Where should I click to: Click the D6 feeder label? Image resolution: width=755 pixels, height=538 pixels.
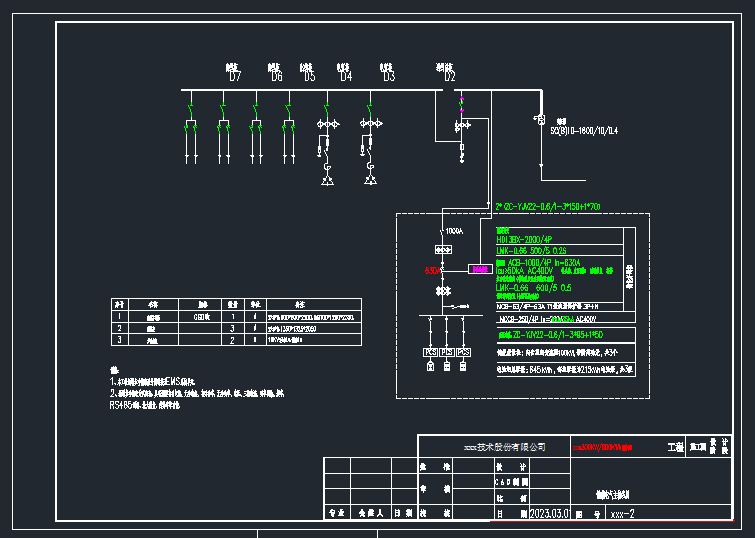click(x=276, y=76)
